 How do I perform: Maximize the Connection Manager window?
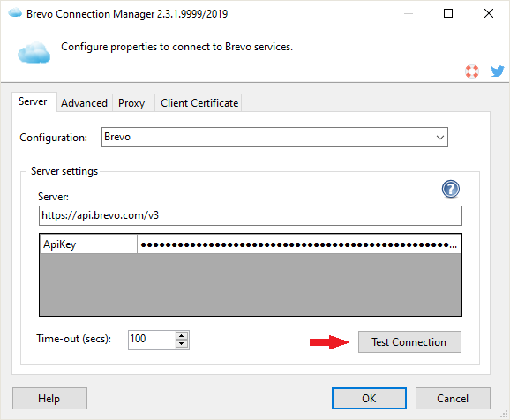448,13
